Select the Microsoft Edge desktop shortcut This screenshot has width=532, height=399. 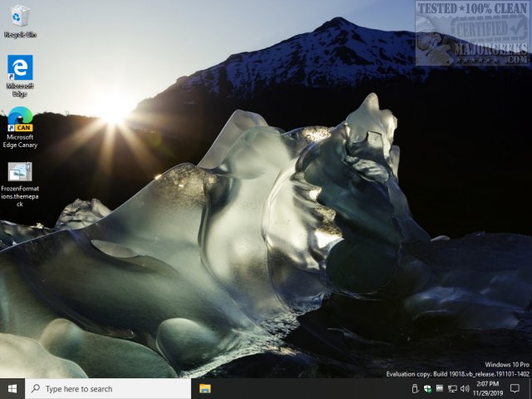tap(20, 76)
